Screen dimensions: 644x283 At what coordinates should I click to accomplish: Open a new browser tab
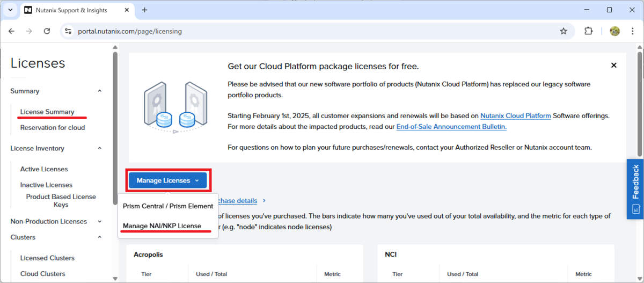[144, 10]
